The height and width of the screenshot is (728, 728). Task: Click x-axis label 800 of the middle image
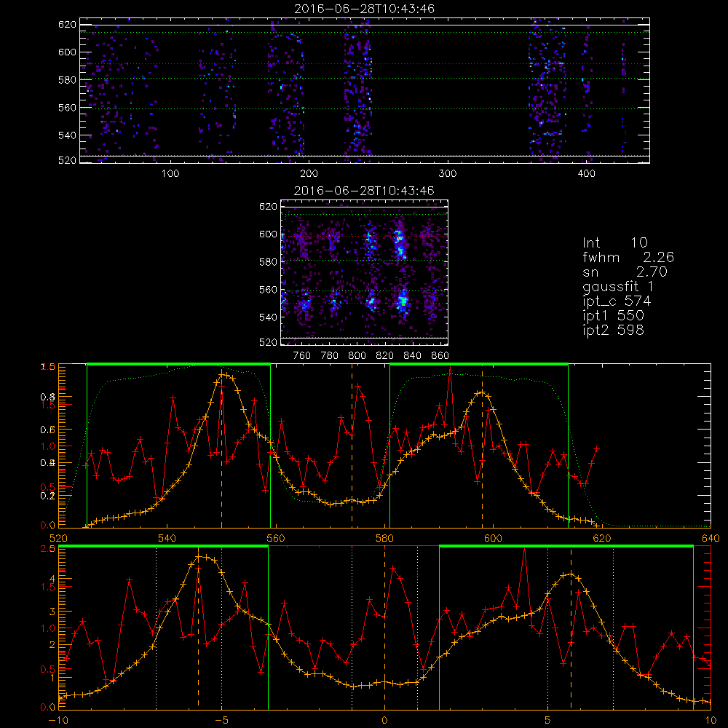tap(357, 356)
